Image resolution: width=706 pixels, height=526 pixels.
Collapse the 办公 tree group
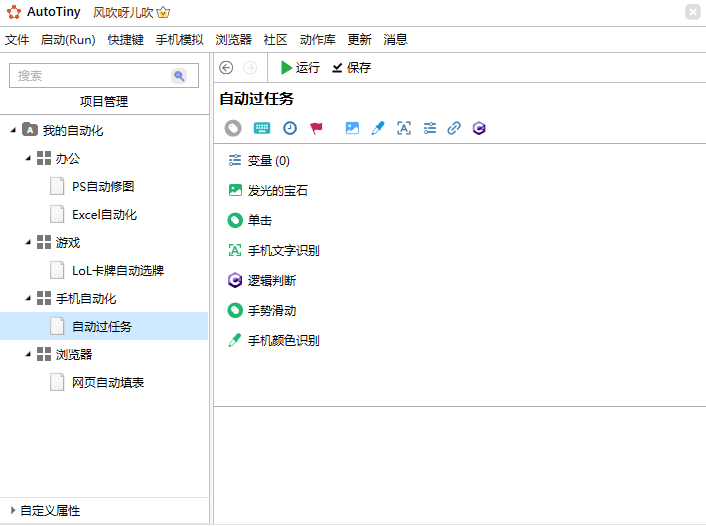[28, 158]
